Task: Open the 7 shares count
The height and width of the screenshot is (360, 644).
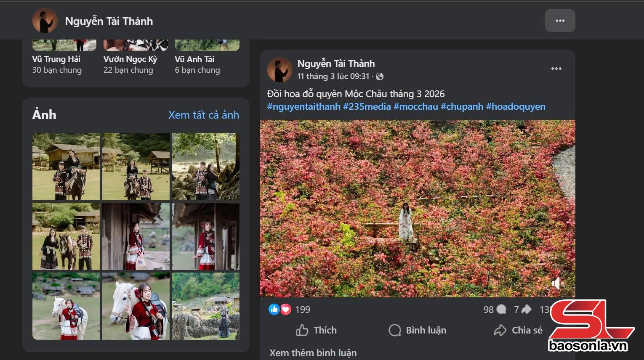Action: coord(522,310)
